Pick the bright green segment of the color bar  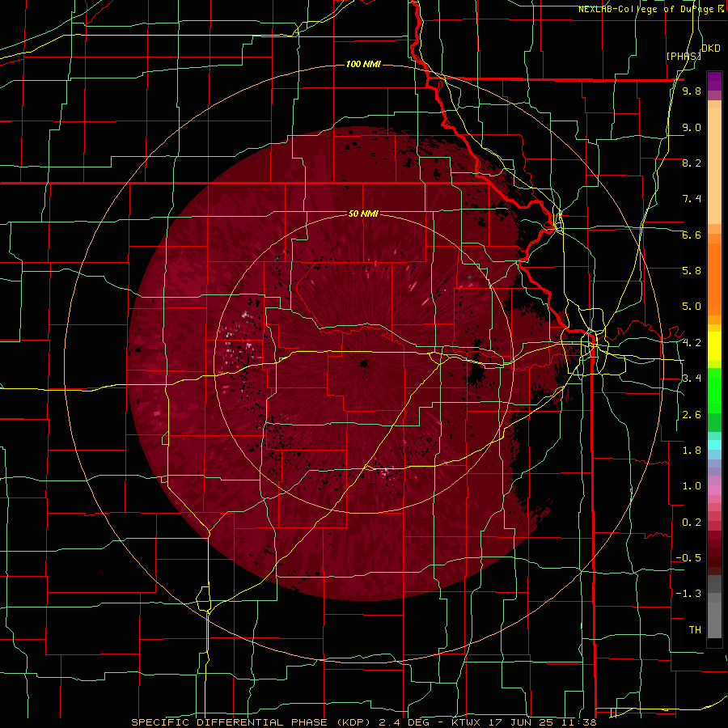tap(714, 391)
